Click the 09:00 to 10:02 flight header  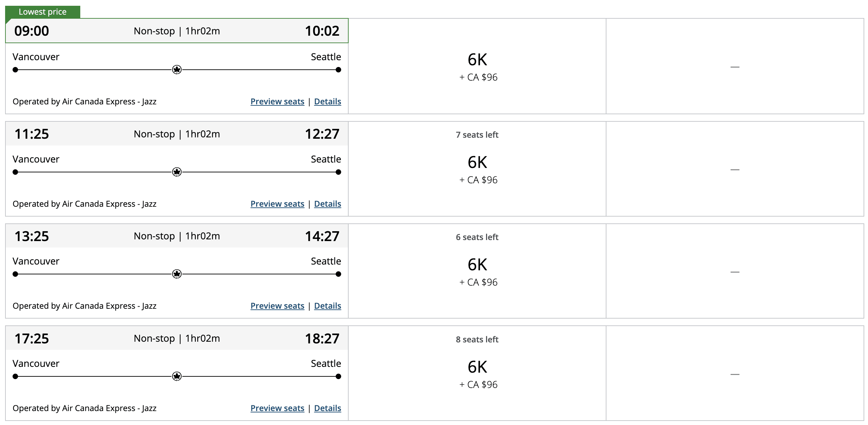177,31
